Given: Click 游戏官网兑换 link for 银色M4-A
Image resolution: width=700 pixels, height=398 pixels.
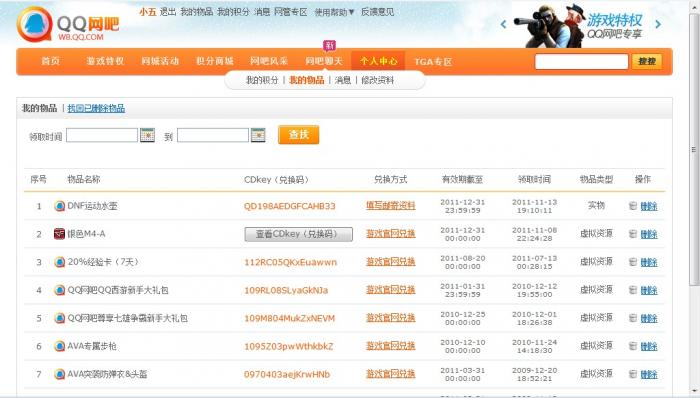Looking at the screenshot, I should (x=391, y=233).
